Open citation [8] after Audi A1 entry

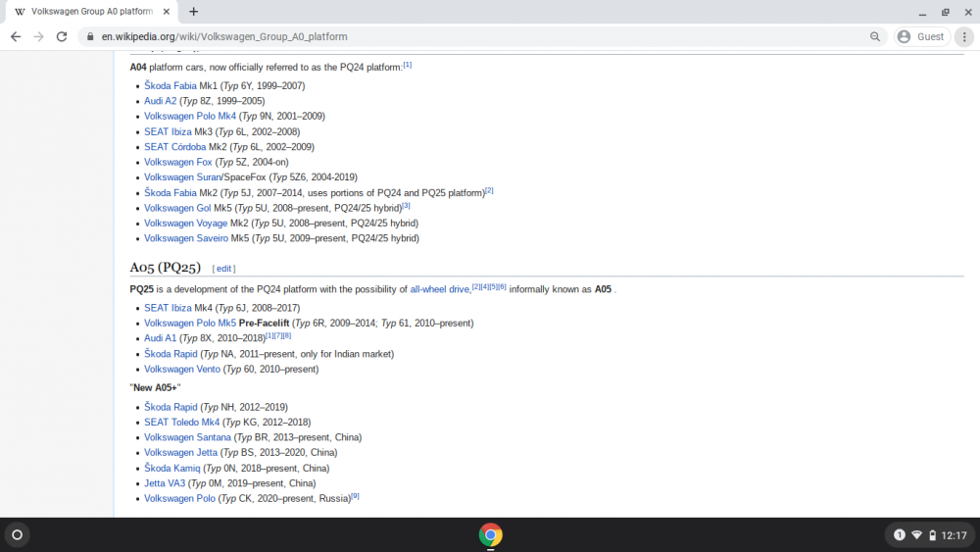click(287, 335)
